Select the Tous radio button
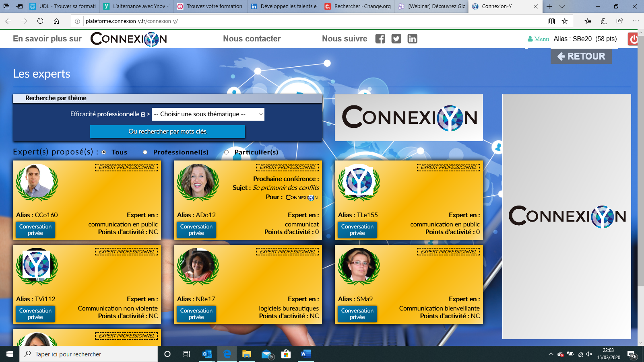Viewport: 644px width, 362px height. 104,152
